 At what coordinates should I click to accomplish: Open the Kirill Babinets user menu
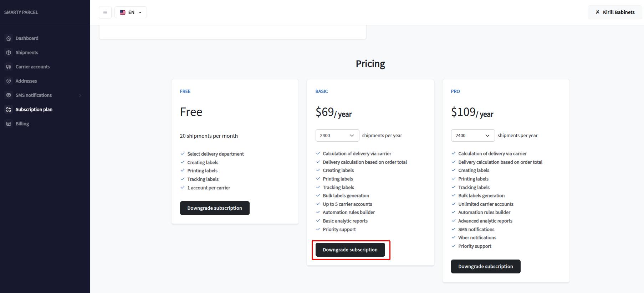click(x=615, y=12)
